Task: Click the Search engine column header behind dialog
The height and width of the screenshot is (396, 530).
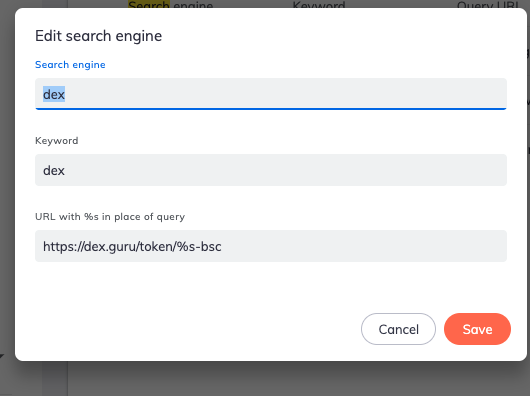Action: click(171, 4)
